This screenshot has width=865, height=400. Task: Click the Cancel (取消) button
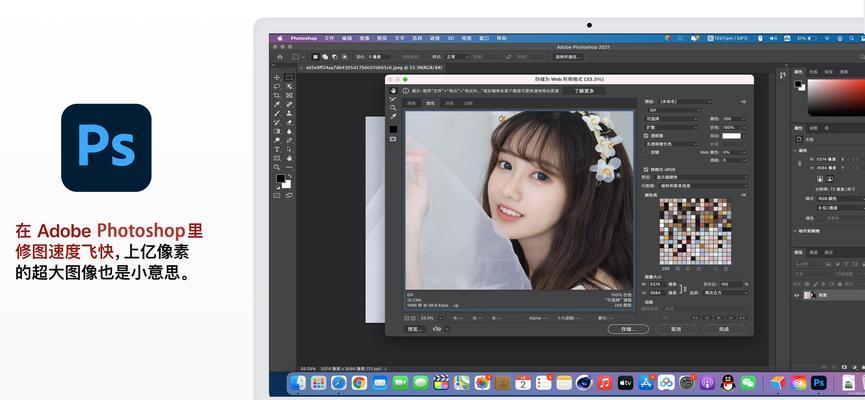point(676,329)
